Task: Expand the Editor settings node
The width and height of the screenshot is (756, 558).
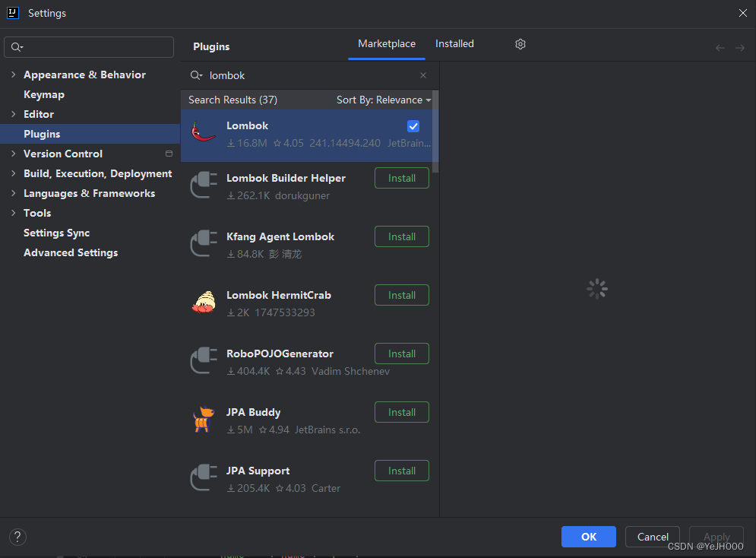Action: 14,114
